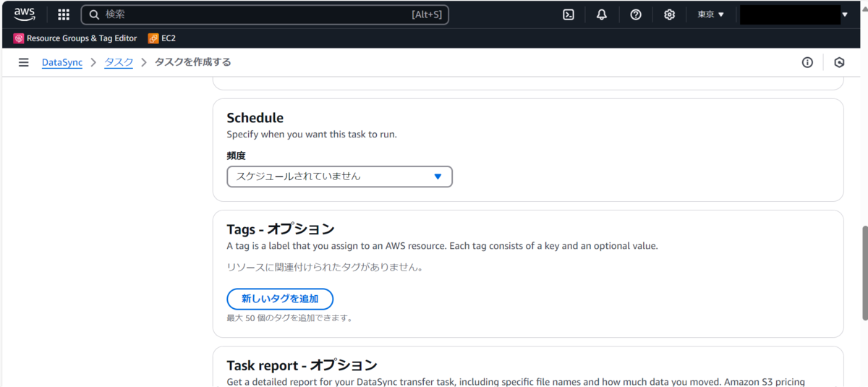Go to the DataSync breadcrumb link
The height and width of the screenshot is (387, 868).
pyautogui.click(x=62, y=62)
